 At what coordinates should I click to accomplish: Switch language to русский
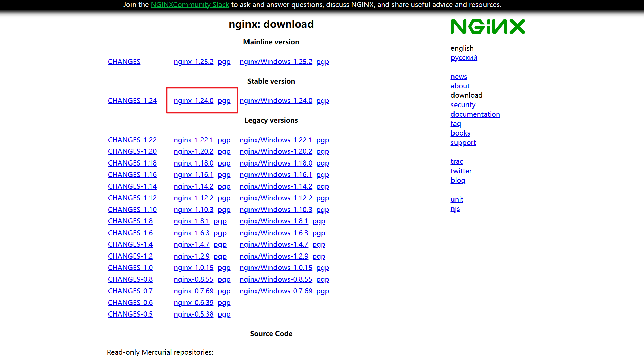tap(464, 58)
